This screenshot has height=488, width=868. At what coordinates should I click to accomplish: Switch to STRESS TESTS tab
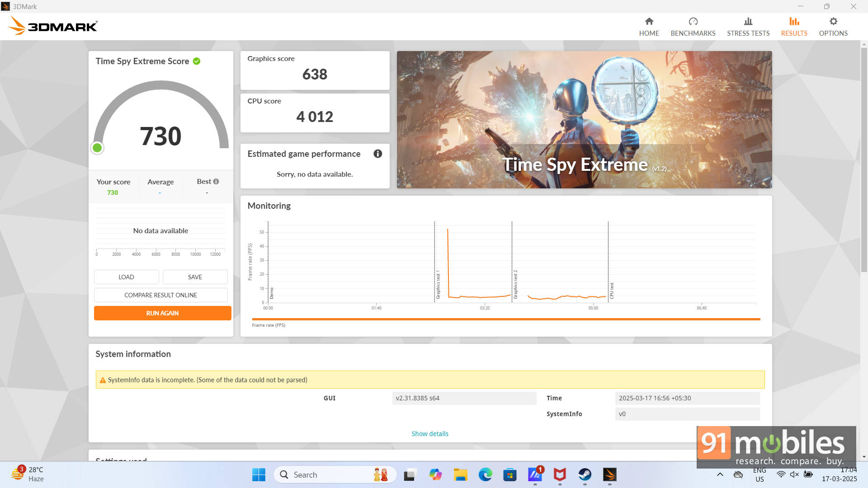point(748,27)
